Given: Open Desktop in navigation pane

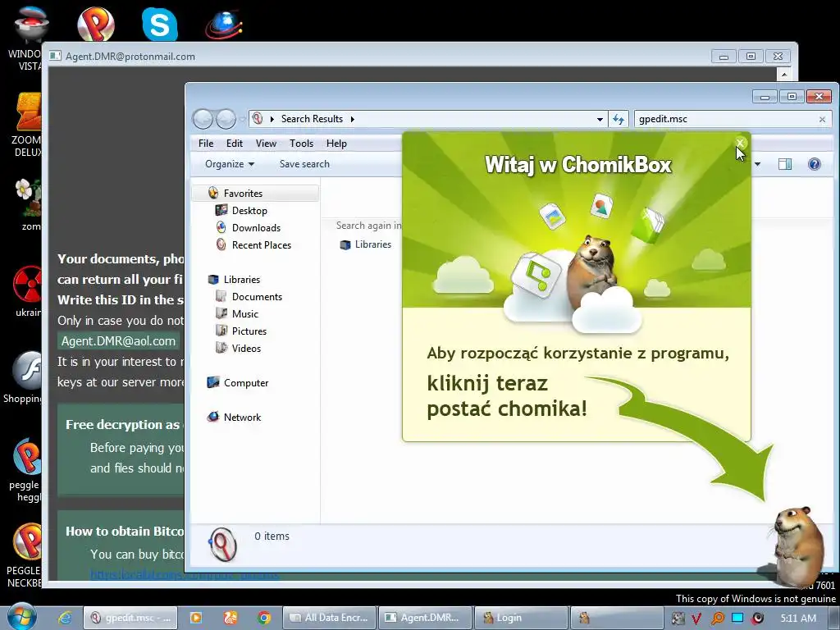Looking at the screenshot, I should coord(249,211).
